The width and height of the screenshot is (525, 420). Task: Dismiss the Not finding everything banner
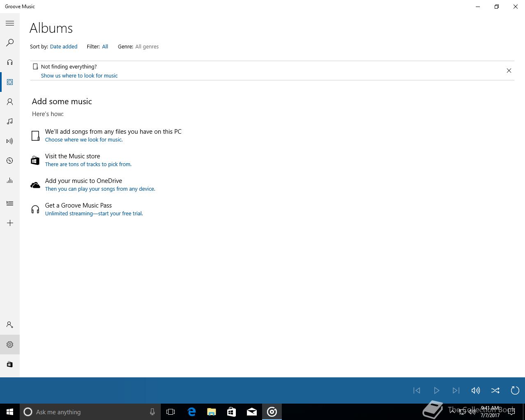[509, 71]
